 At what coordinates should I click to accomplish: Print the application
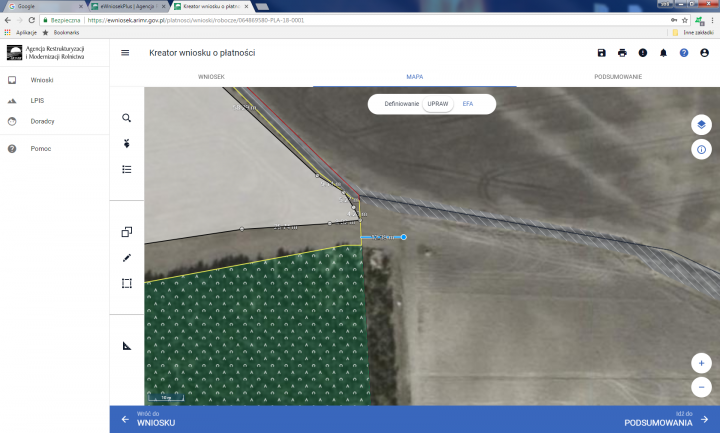(x=622, y=53)
